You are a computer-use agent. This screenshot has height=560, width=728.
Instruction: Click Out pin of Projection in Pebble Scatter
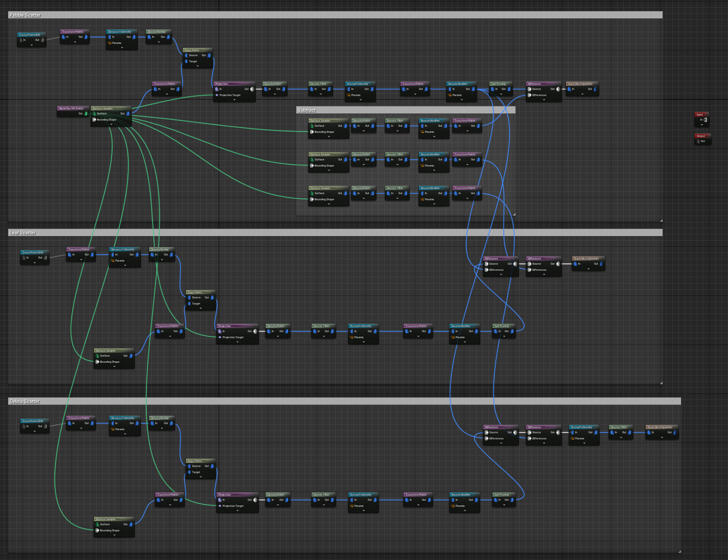click(252, 89)
